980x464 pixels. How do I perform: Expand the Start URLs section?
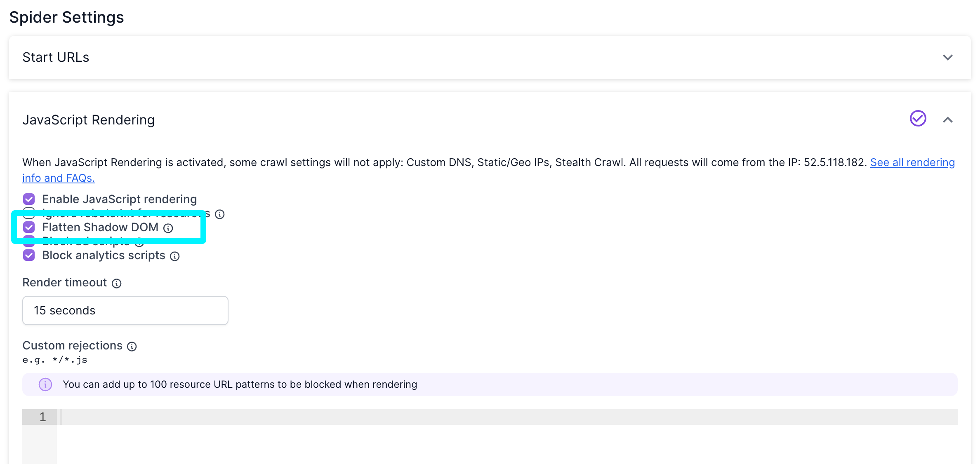pyautogui.click(x=948, y=58)
